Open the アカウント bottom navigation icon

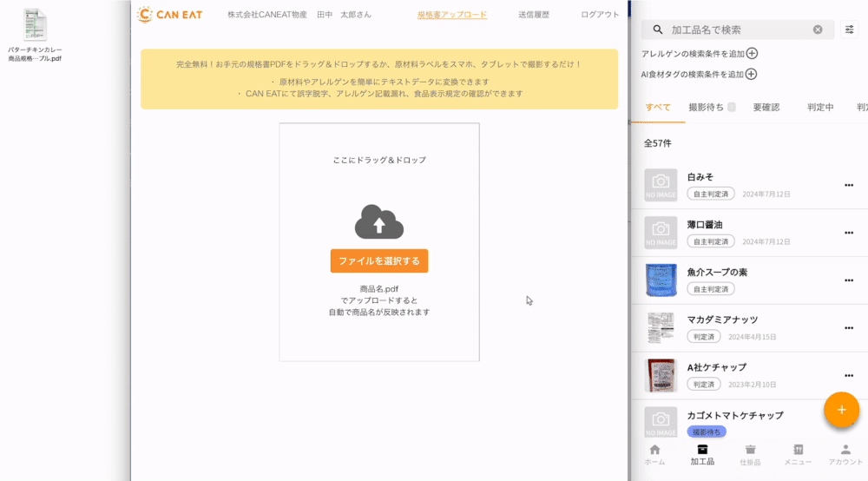pos(845,454)
